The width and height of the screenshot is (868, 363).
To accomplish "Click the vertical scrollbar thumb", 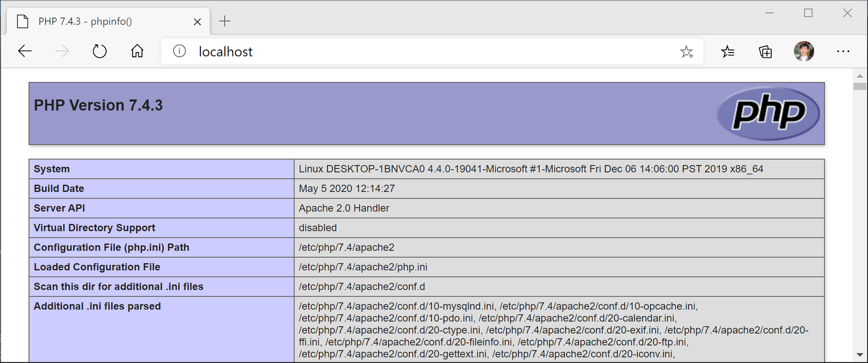I will click(860, 86).
